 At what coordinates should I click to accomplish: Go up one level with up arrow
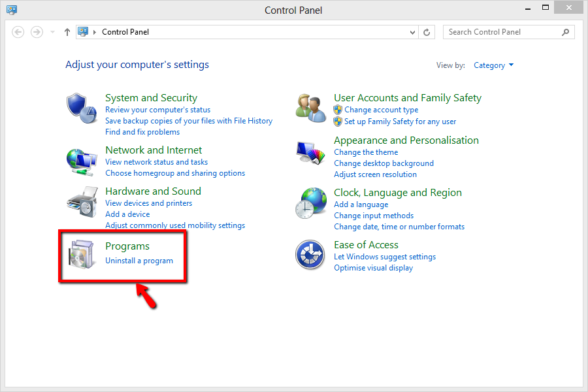[67, 32]
